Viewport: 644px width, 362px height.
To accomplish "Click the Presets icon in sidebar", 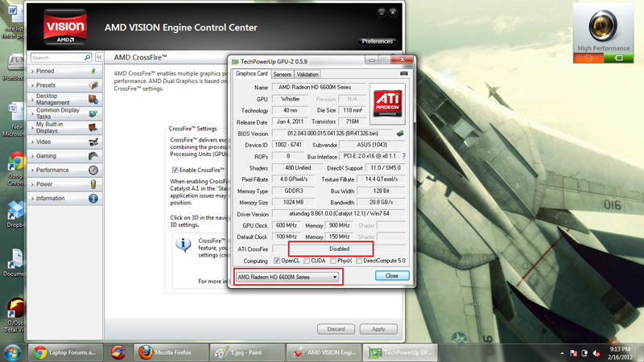I will [93, 85].
